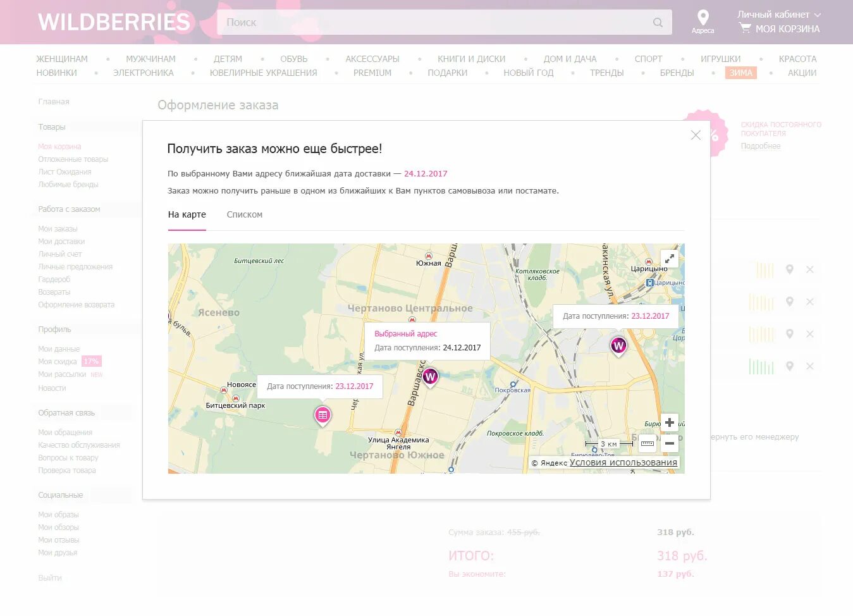853x616 pixels.
Task: Open the Спорт menu category
Action: (x=649, y=59)
